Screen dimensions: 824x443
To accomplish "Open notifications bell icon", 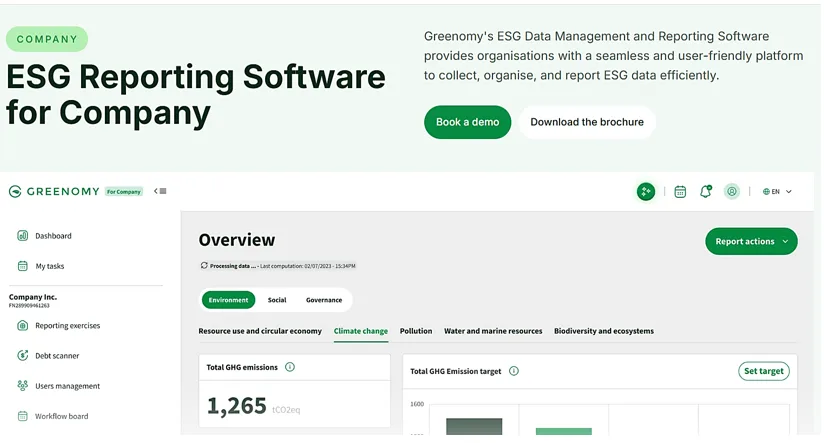I will click(x=706, y=191).
